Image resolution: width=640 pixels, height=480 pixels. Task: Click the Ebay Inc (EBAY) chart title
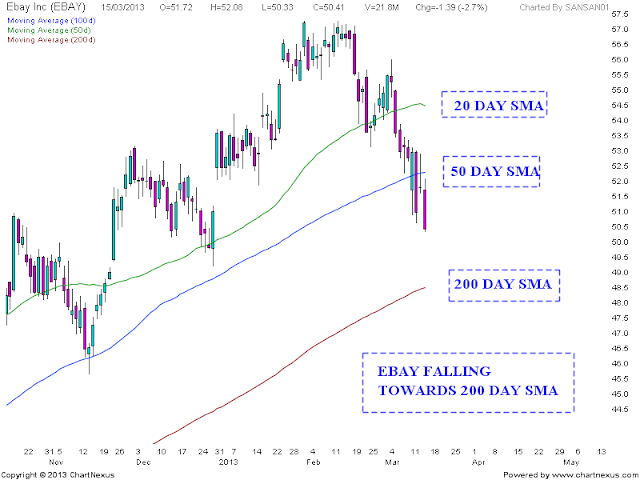(46, 7)
